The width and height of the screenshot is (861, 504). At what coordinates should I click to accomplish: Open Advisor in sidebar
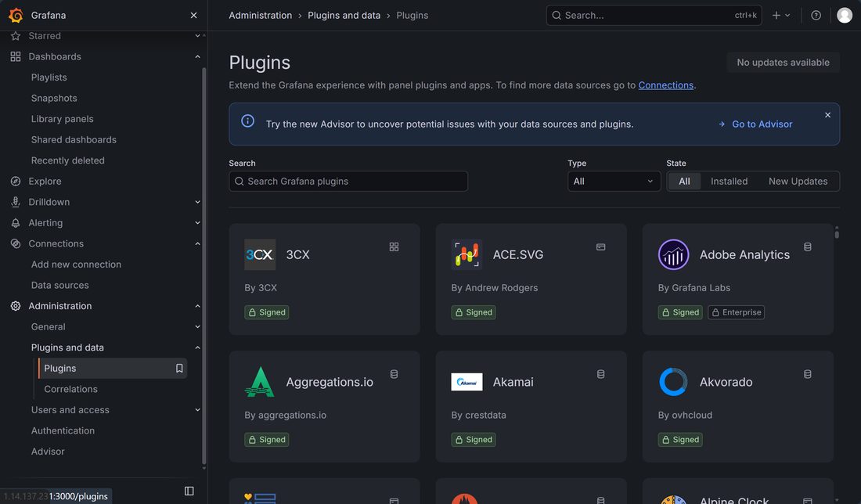(x=48, y=452)
